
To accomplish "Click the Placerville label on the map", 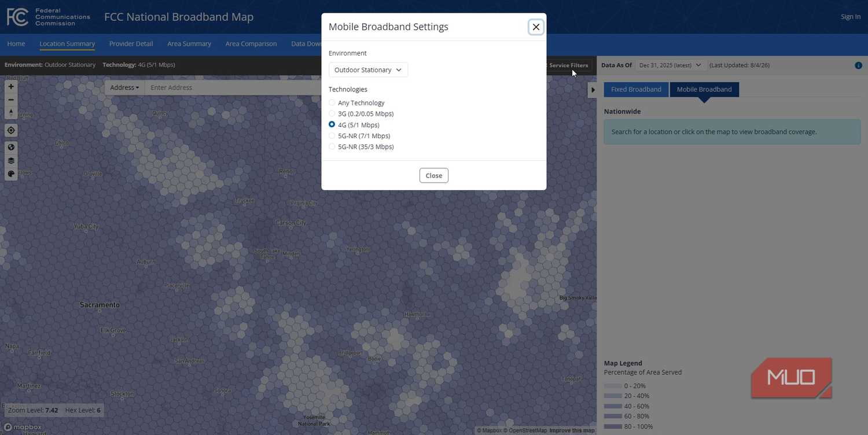I will [177, 285].
